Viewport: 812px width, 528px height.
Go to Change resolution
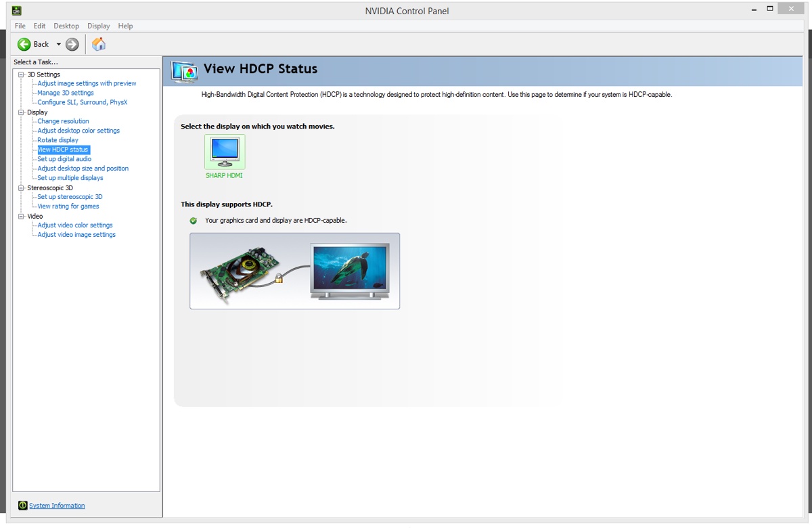tap(63, 121)
